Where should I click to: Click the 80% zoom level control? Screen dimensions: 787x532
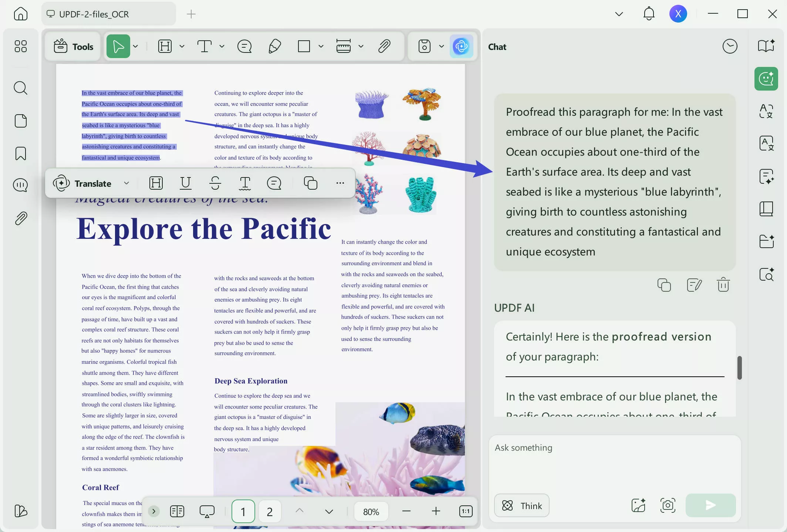coord(371,511)
